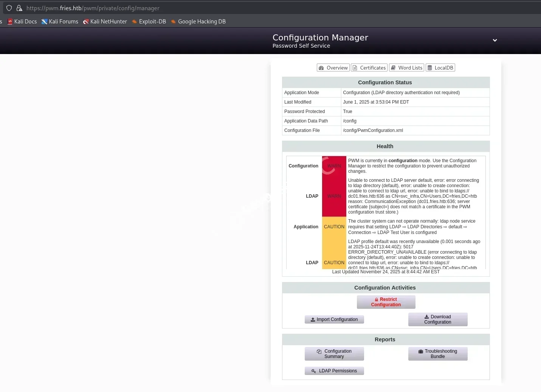Click the dashboard icon on the Overview tab
Image resolution: width=541 pixels, height=392 pixels.
[x=321, y=68]
